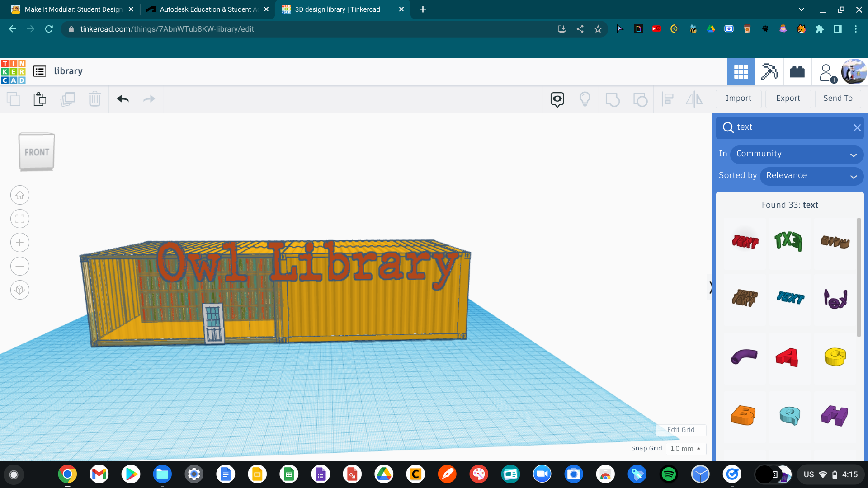
Task: Click the Import button
Action: pos(739,98)
